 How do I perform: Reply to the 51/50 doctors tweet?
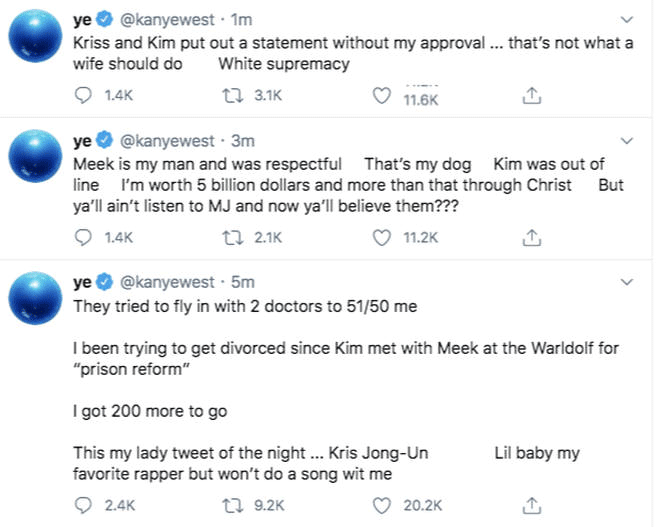click(x=85, y=503)
